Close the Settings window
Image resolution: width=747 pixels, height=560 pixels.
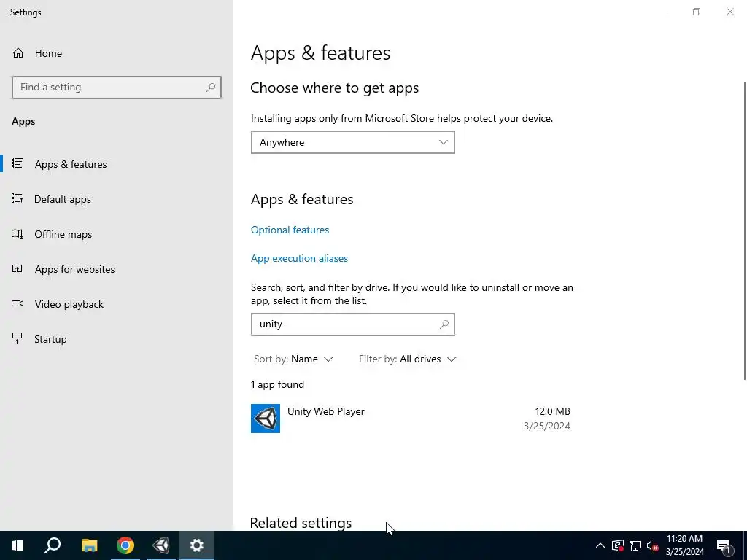729,12
